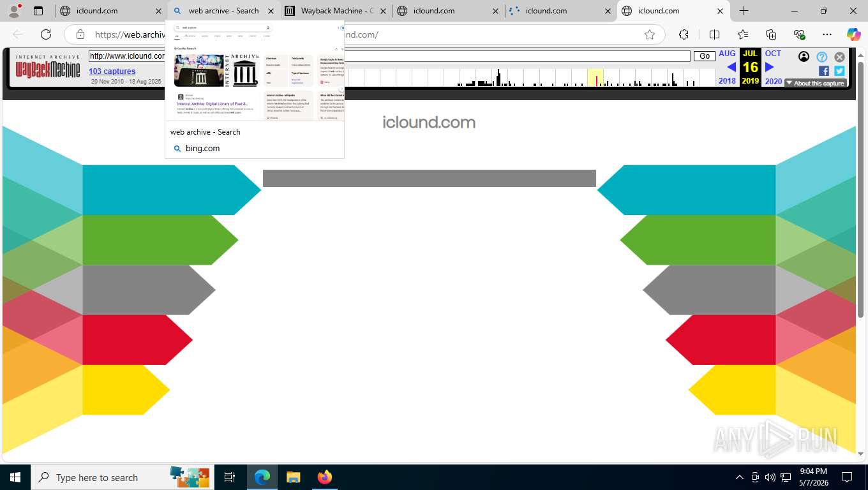View site information lock icon
The image size is (868, 490).
coord(80,34)
